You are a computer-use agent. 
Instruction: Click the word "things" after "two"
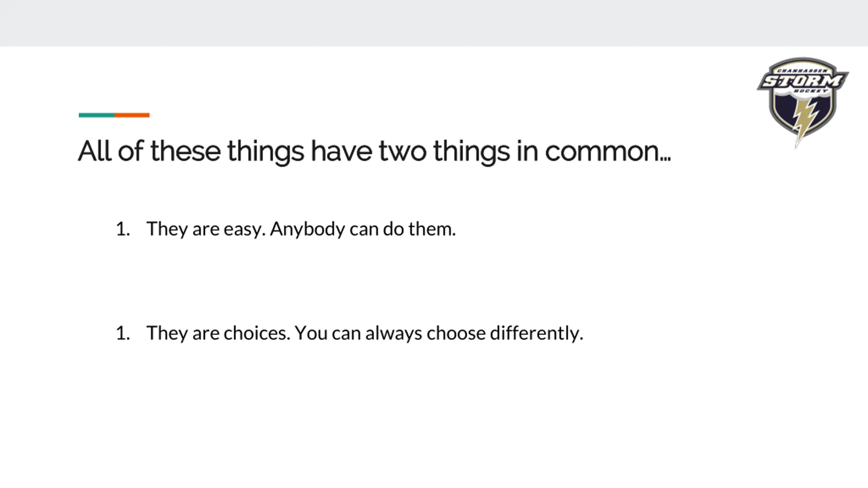click(x=471, y=152)
